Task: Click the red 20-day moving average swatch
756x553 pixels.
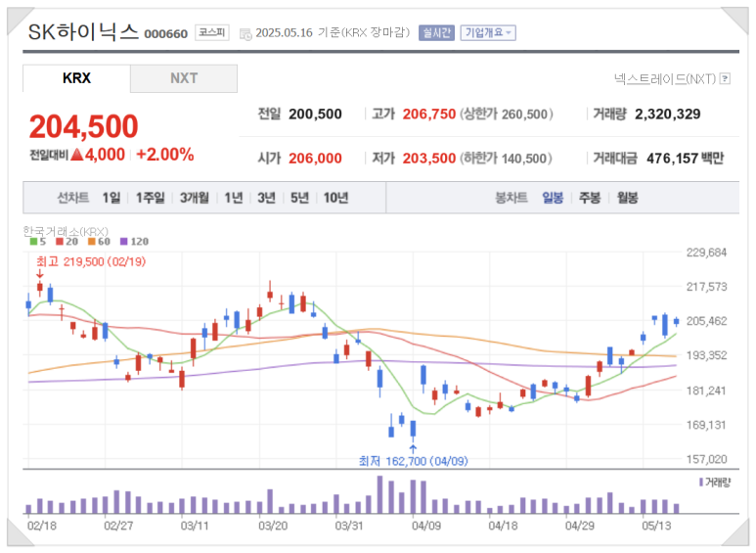Action: pyautogui.click(x=60, y=242)
